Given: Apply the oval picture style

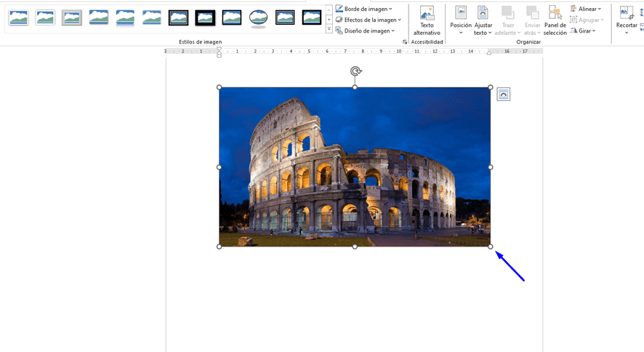Looking at the screenshot, I should tap(258, 18).
